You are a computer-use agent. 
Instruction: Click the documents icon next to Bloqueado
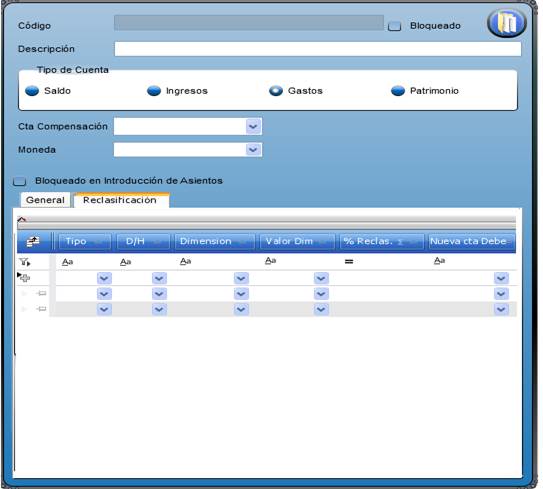[507, 23]
